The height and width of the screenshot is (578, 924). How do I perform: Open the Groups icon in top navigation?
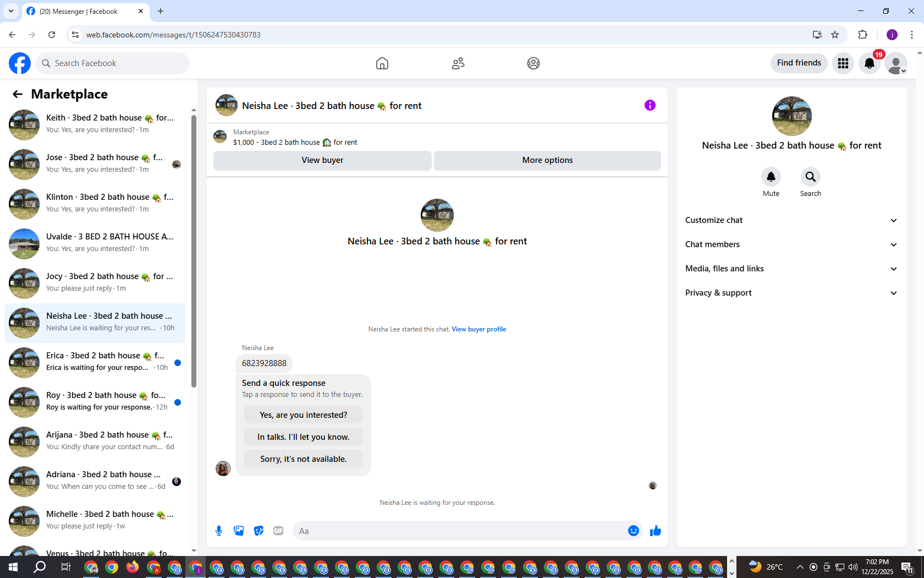click(533, 63)
